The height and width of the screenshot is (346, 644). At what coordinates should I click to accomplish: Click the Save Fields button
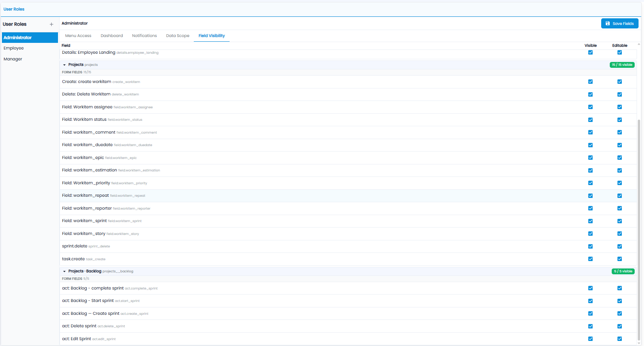[x=619, y=23]
